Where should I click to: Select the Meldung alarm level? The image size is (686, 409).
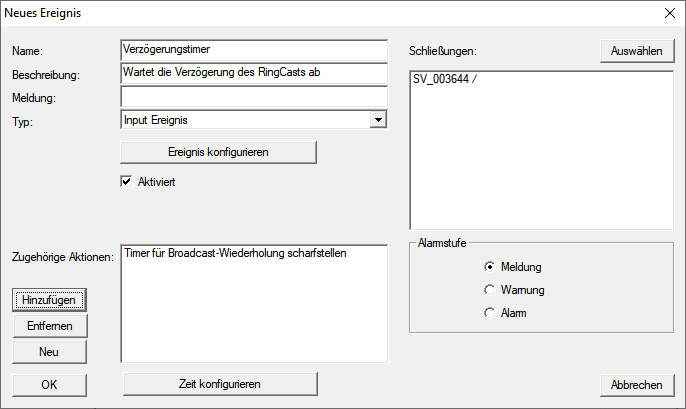coord(489,267)
